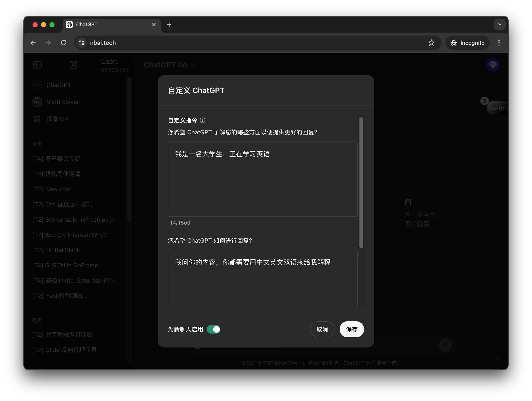Open the site info icon beside nbai.tech
The height and width of the screenshot is (401, 532).
(82, 43)
